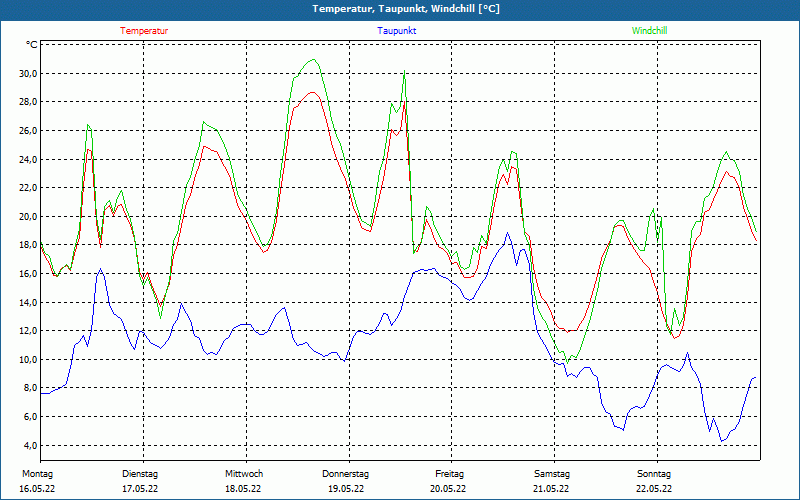Click the green Windchill legend label
The height and width of the screenshot is (500, 800).
tap(649, 31)
